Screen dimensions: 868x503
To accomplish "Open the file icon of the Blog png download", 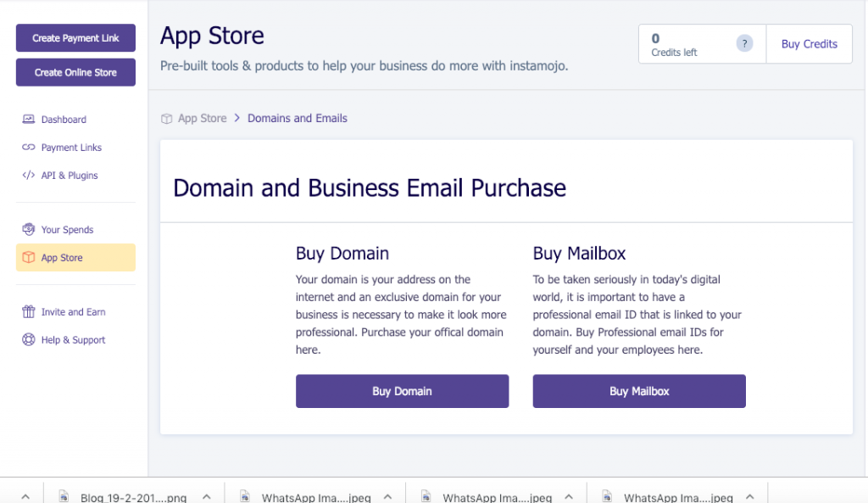I will [64, 497].
